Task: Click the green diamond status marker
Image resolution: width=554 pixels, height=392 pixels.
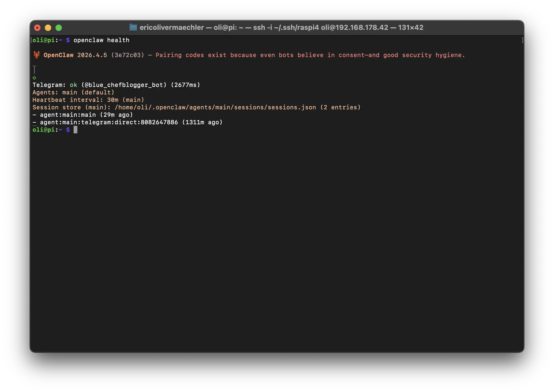Action: pyautogui.click(x=34, y=78)
